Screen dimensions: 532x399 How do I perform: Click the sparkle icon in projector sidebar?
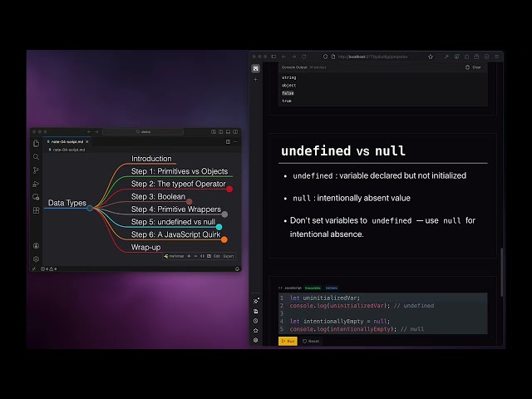pyautogui.click(x=256, y=301)
